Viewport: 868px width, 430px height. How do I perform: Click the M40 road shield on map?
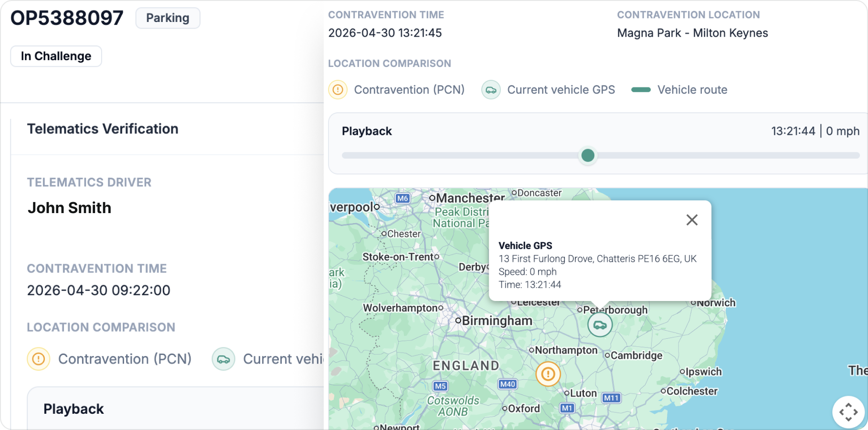tap(508, 384)
